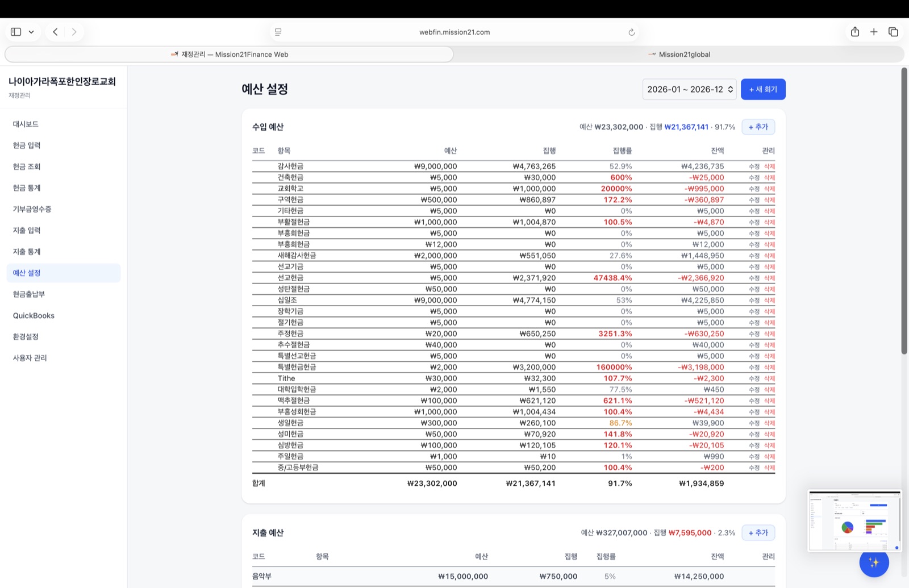Click the 집행률 column header in 수입 예산

622,151
